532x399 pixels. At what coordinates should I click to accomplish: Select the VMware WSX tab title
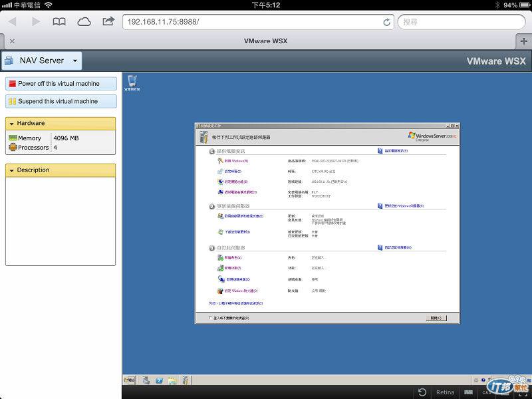(265, 41)
